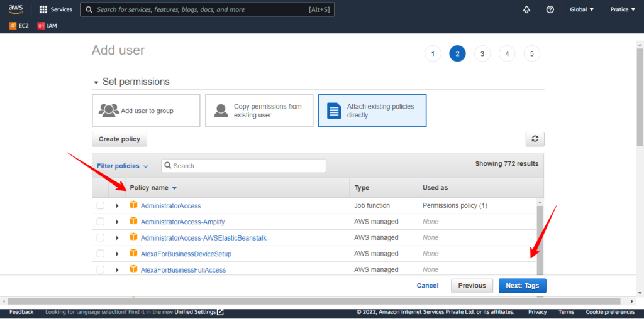Go to wizard step 1
Screen dimensions: 644x319
click(433, 54)
